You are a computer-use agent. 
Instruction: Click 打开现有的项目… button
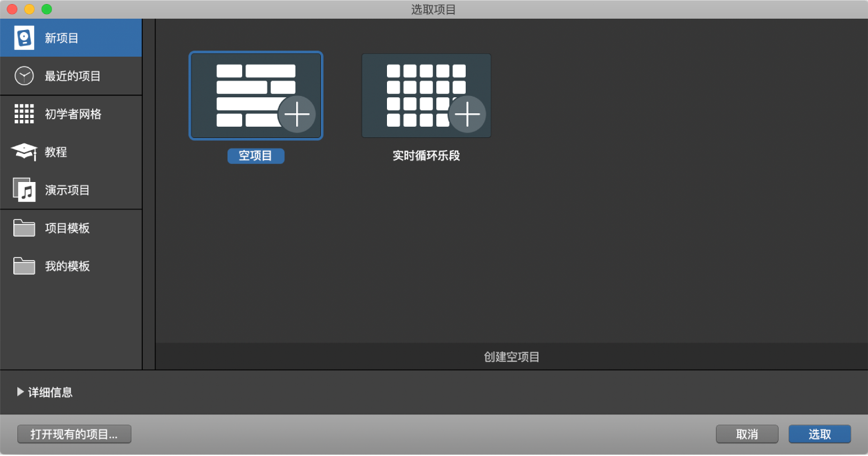click(x=74, y=434)
